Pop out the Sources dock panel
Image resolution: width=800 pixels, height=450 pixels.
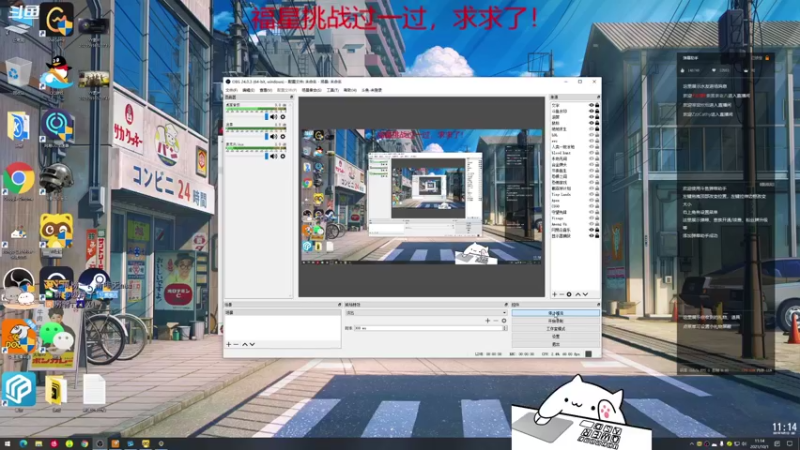point(598,97)
